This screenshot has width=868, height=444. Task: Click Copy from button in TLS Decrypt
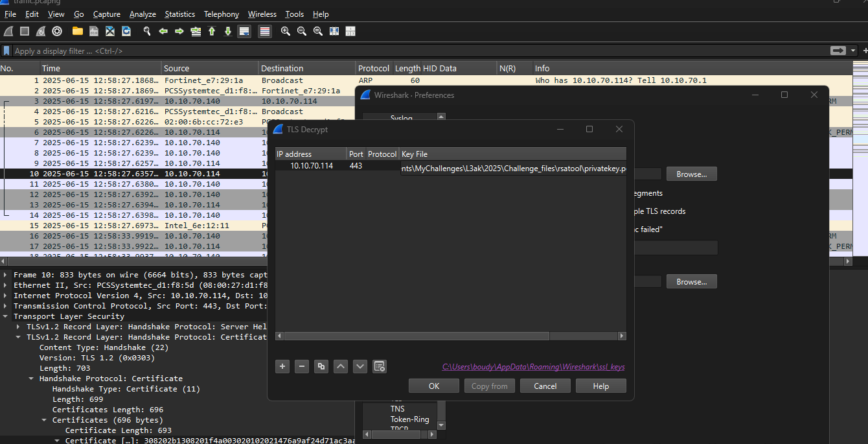(490, 386)
